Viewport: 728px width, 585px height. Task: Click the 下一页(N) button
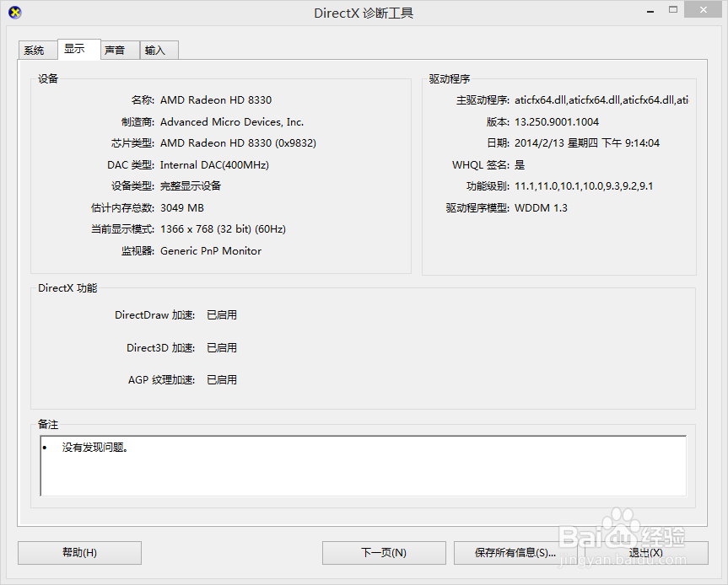pyautogui.click(x=384, y=552)
